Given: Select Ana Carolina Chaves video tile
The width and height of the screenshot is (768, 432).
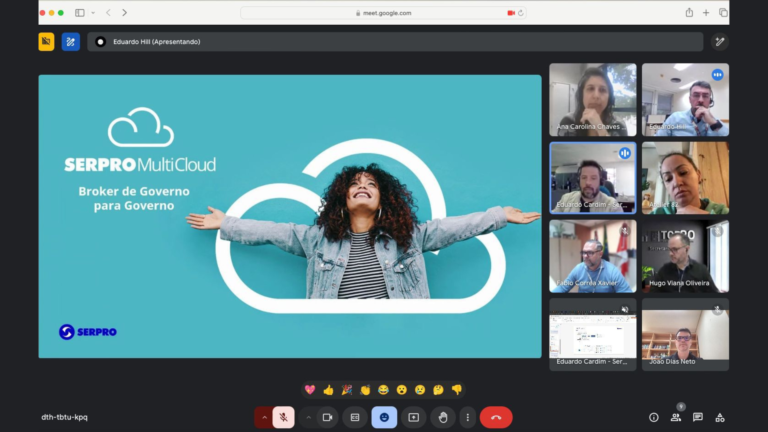Looking at the screenshot, I should pyautogui.click(x=593, y=99).
